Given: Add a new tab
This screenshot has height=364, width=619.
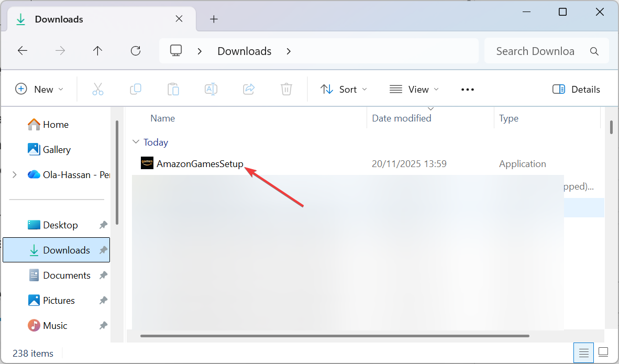Looking at the screenshot, I should click(214, 19).
